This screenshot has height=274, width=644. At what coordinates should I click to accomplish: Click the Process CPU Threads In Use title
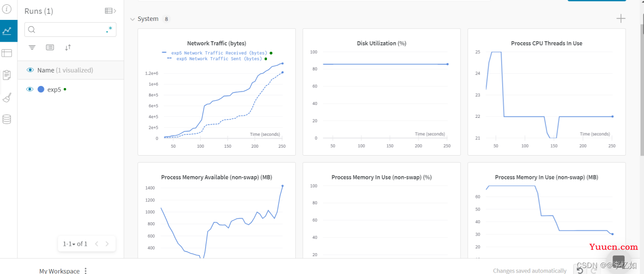pyautogui.click(x=546, y=43)
